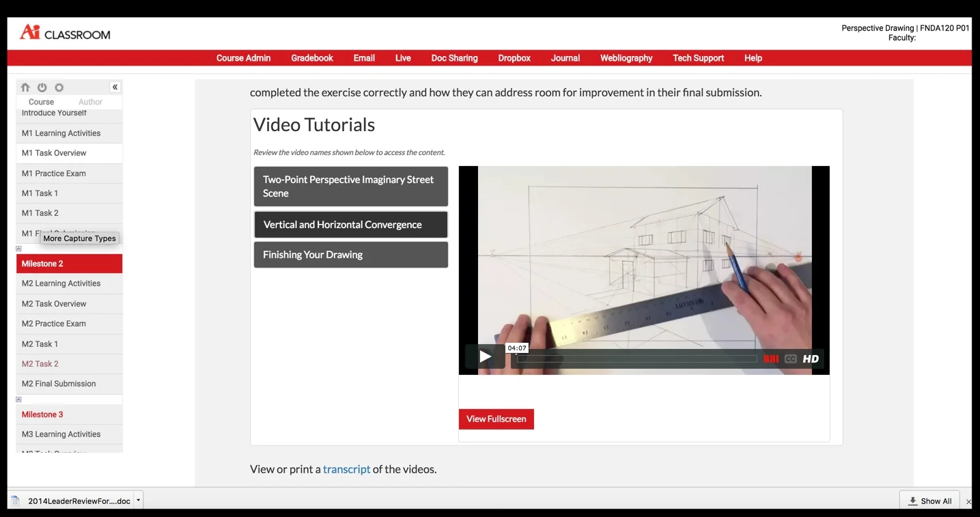Open the transcript link below the videos
The width and height of the screenshot is (980, 517).
346,469
